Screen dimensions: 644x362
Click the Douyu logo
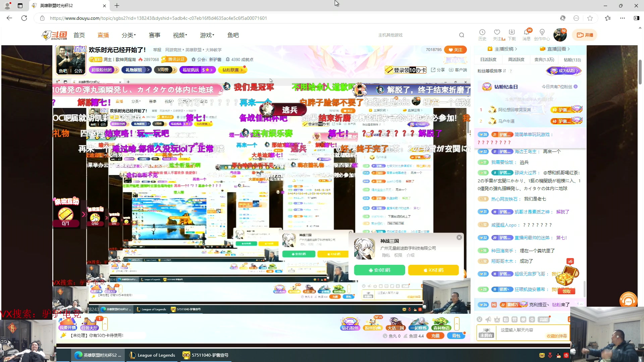click(54, 35)
